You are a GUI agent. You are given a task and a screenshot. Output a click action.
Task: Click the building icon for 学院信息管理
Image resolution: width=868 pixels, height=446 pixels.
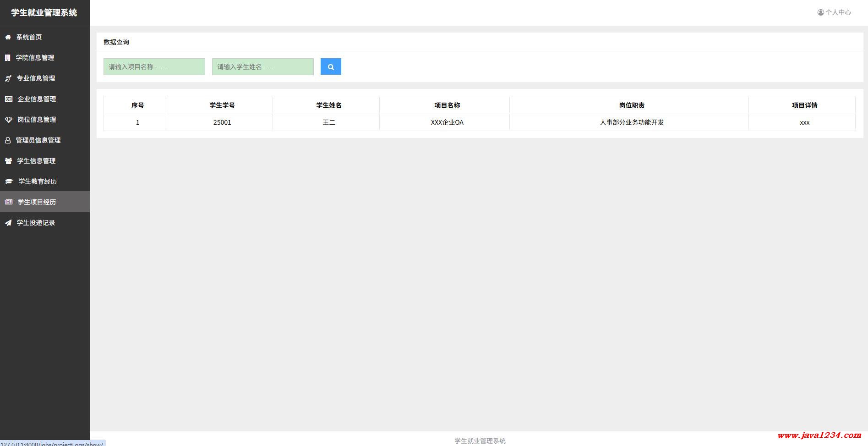7,58
